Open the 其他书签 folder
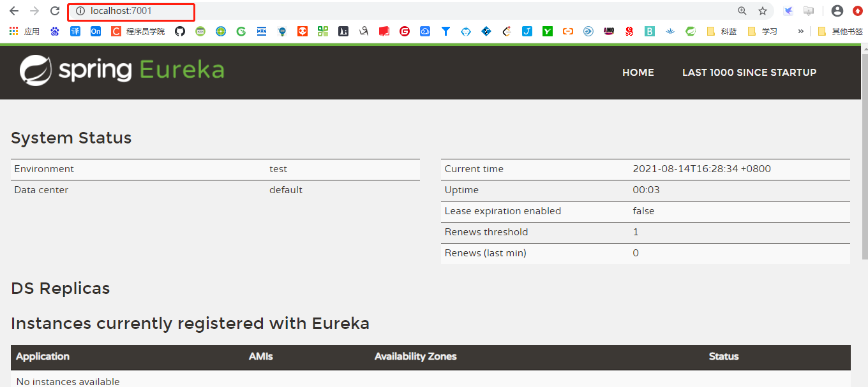Screen dimensions: 868x387 pos(840,31)
